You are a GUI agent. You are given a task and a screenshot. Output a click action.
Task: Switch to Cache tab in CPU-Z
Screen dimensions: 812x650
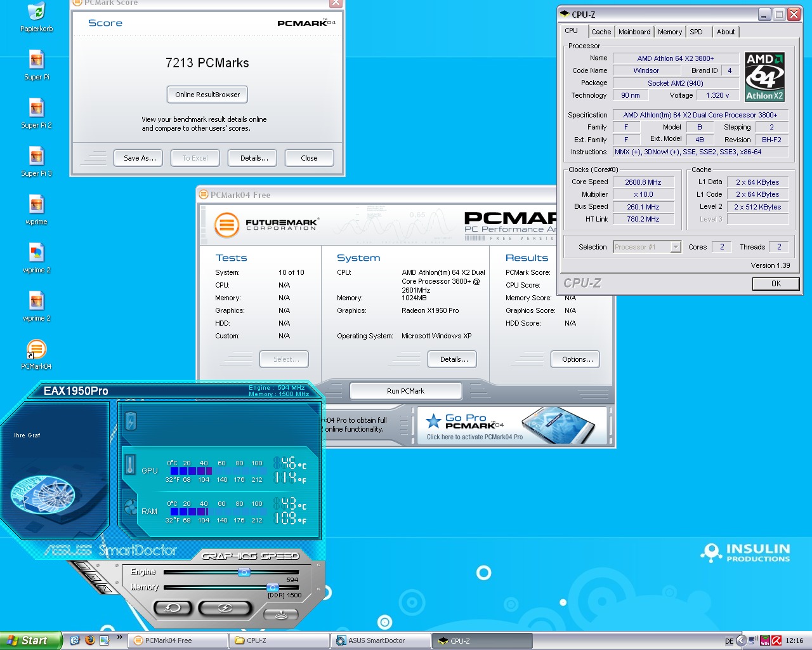601,32
